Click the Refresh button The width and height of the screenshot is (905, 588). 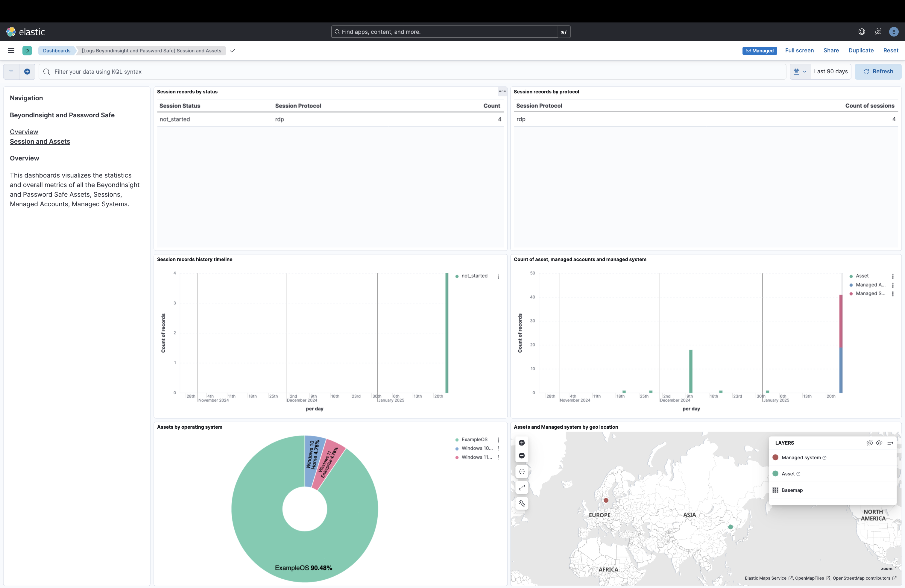pyautogui.click(x=878, y=72)
